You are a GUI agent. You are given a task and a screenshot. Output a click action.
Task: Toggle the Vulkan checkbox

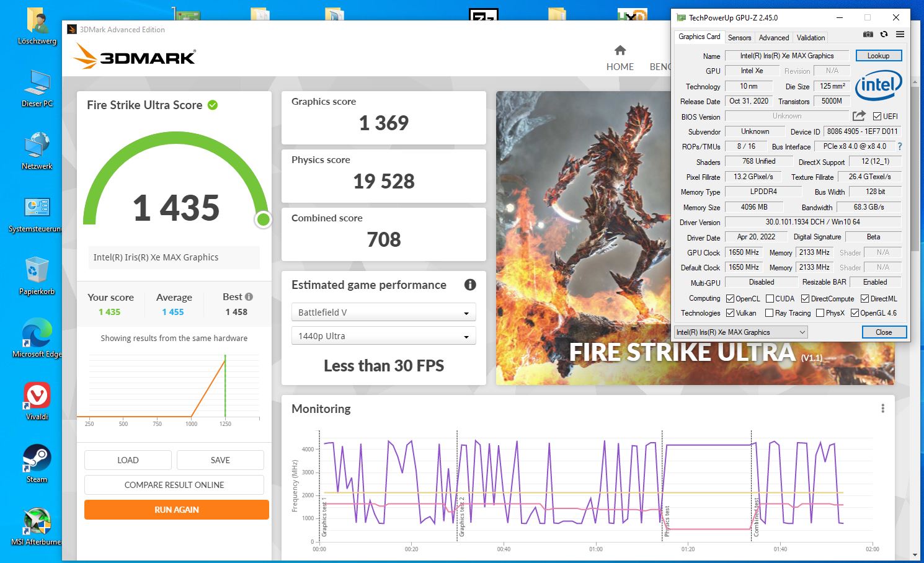(x=730, y=313)
